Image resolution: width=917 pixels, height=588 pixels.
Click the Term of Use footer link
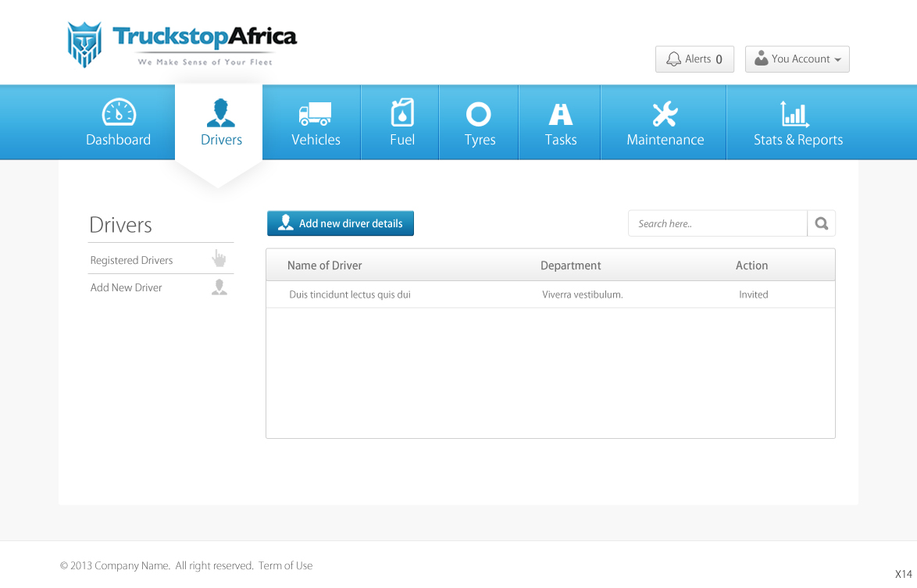click(285, 565)
